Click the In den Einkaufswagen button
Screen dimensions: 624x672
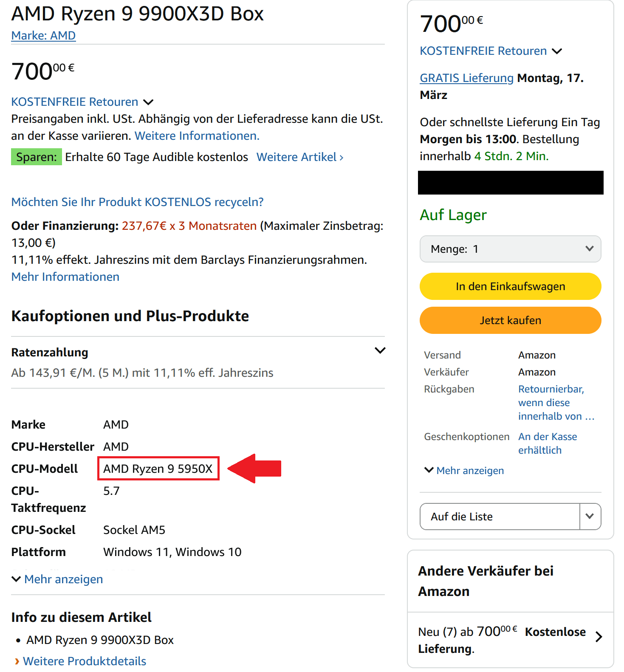(x=510, y=286)
